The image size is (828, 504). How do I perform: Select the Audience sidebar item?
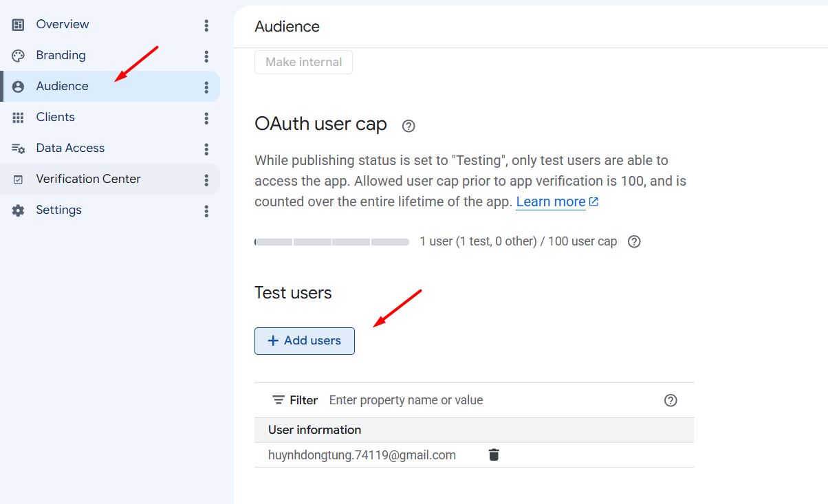pos(110,87)
